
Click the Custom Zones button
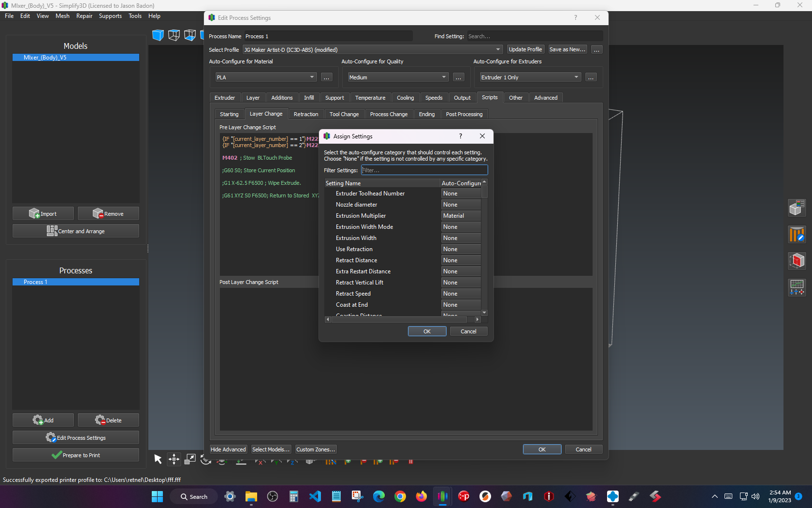pos(316,449)
